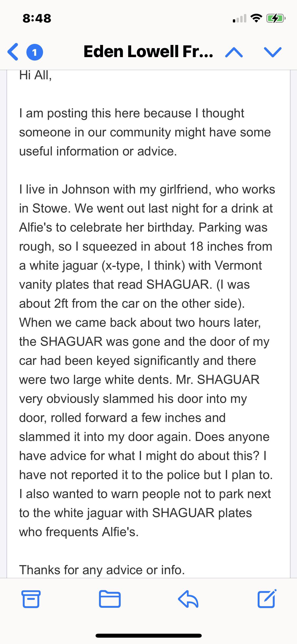Open the reply options arrow
Screen dimensions: 297x644
click(188, 599)
